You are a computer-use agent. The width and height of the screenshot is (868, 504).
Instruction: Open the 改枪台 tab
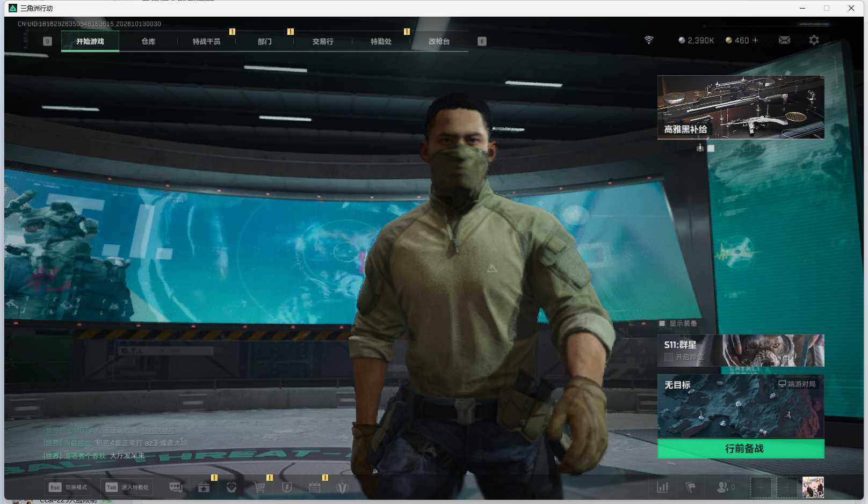click(x=439, y=41)
